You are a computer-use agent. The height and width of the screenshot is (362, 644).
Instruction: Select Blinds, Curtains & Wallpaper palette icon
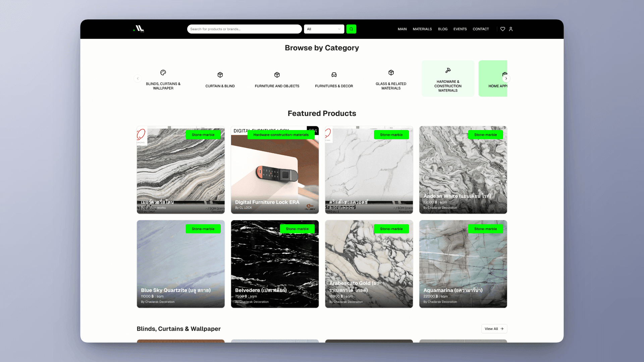163,73
